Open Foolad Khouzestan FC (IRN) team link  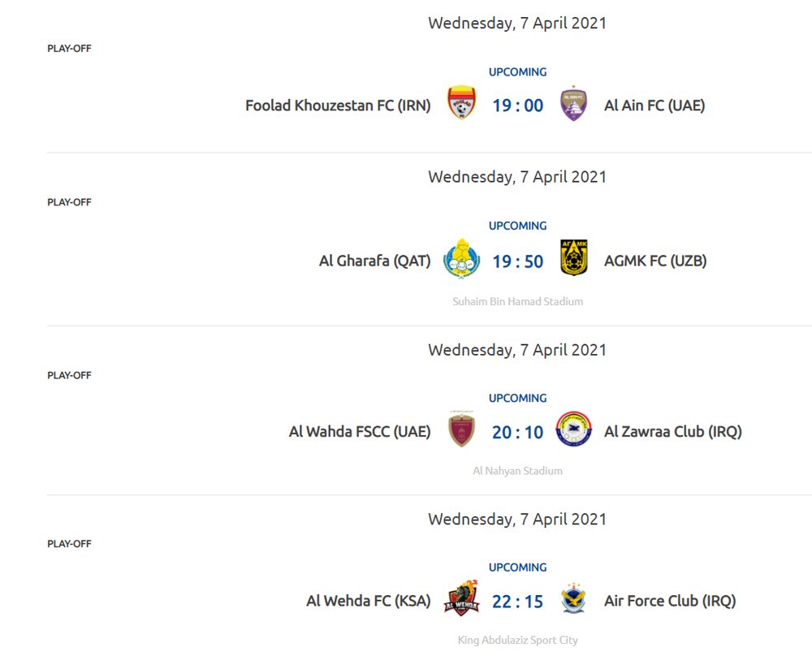click(x=338, y=106)
